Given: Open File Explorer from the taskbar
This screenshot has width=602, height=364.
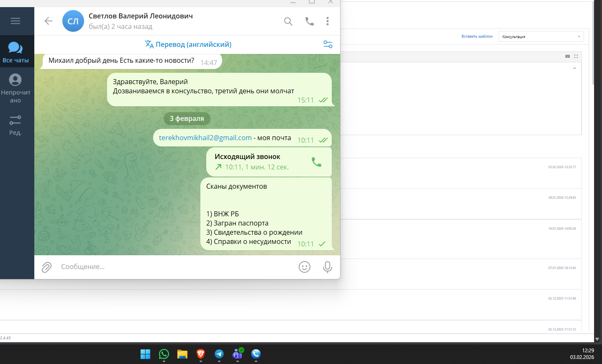Looking at the screenshot, I should [182, 354].
